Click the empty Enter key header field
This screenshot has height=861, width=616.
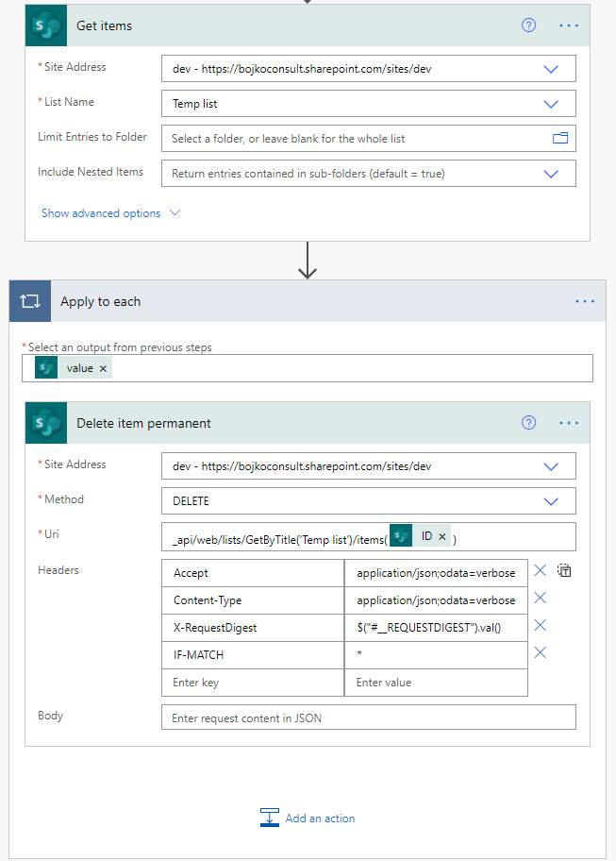253,683
